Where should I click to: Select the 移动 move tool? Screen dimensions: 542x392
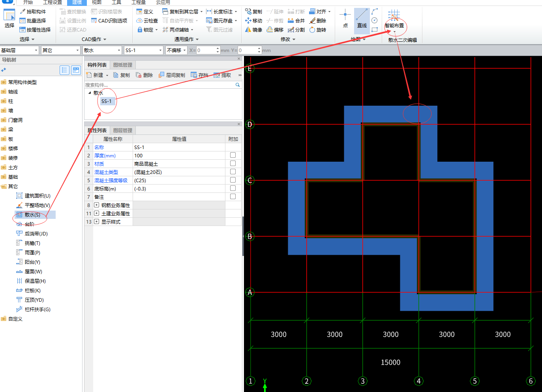click(254, 21)
